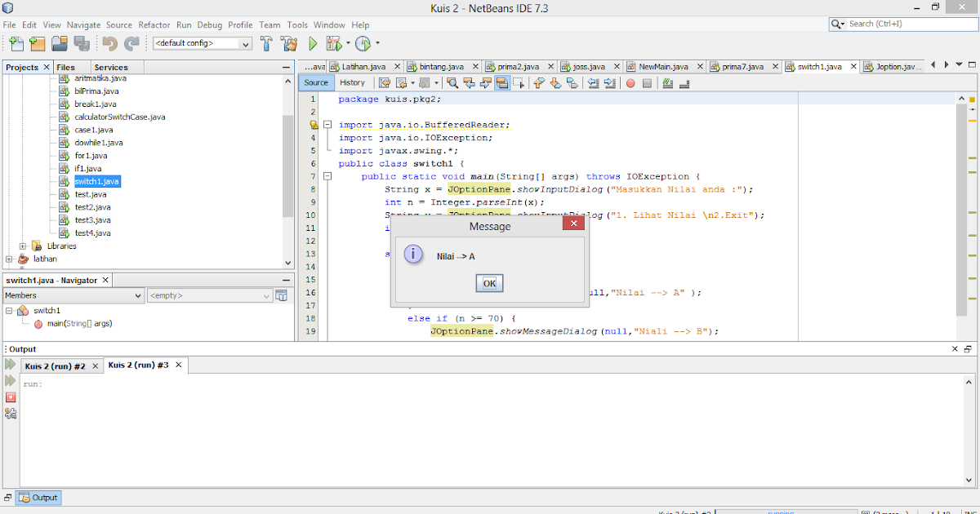Screen dimensions: 980x514
Task: Click the Shift Line Right icon
Action: [609, 82]
